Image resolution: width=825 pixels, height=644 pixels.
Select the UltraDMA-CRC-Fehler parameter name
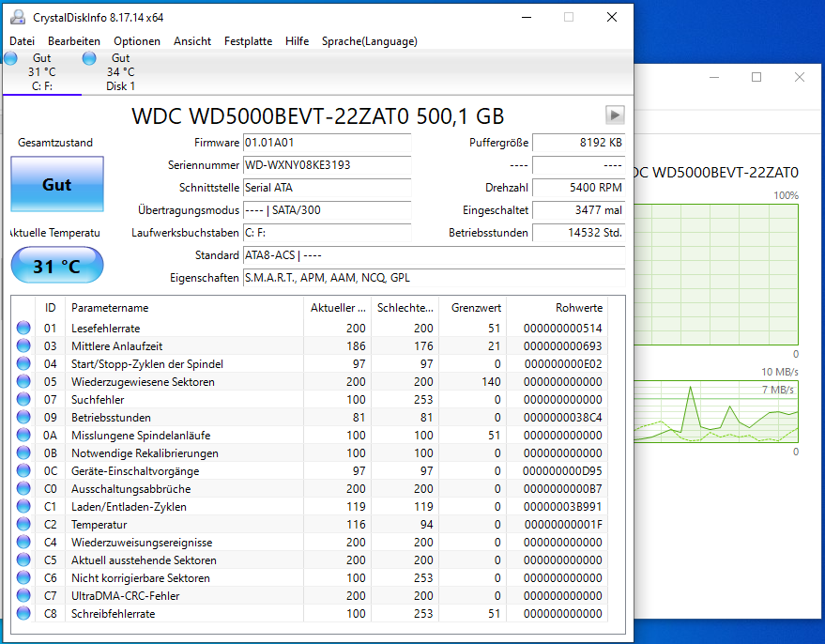click(x=125, y=596)
